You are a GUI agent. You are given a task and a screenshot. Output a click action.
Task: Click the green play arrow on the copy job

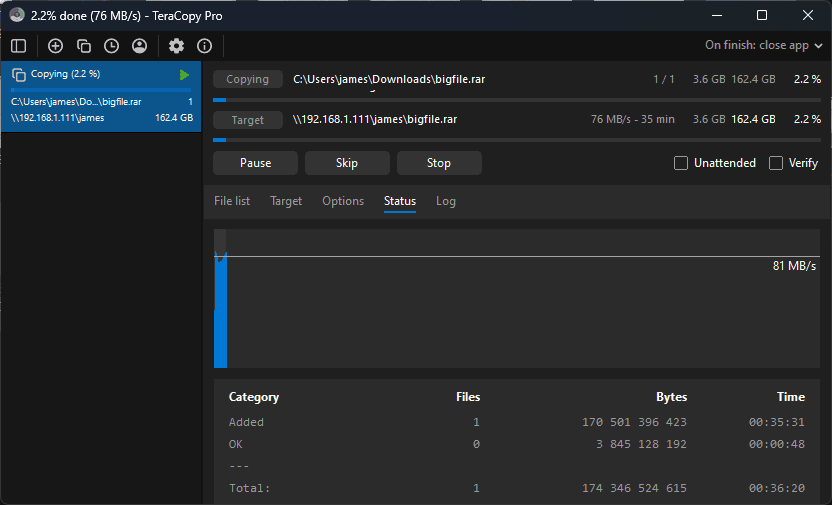(x=184, y=75)
